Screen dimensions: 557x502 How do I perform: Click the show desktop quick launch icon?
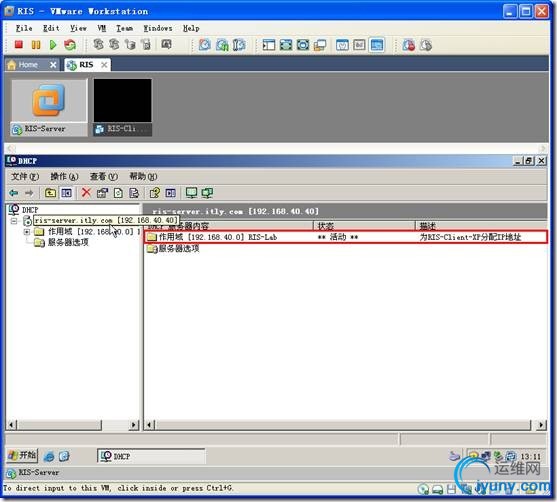(64, 457)
